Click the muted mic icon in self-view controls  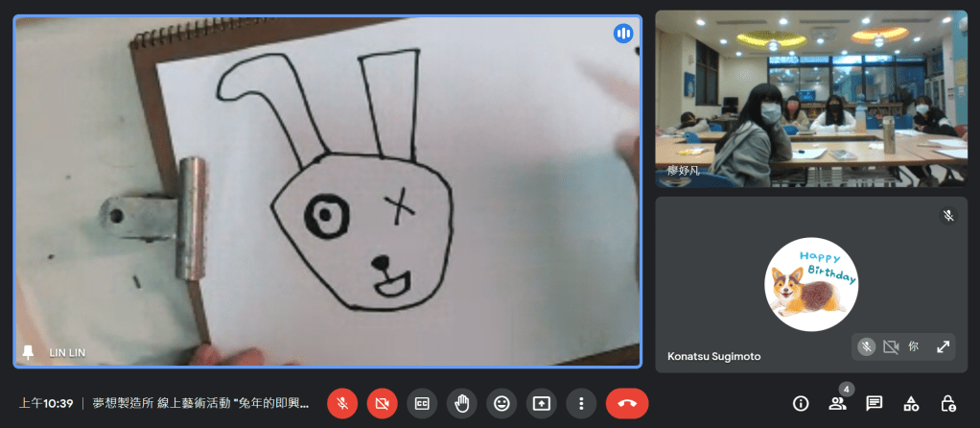(867, 346)
